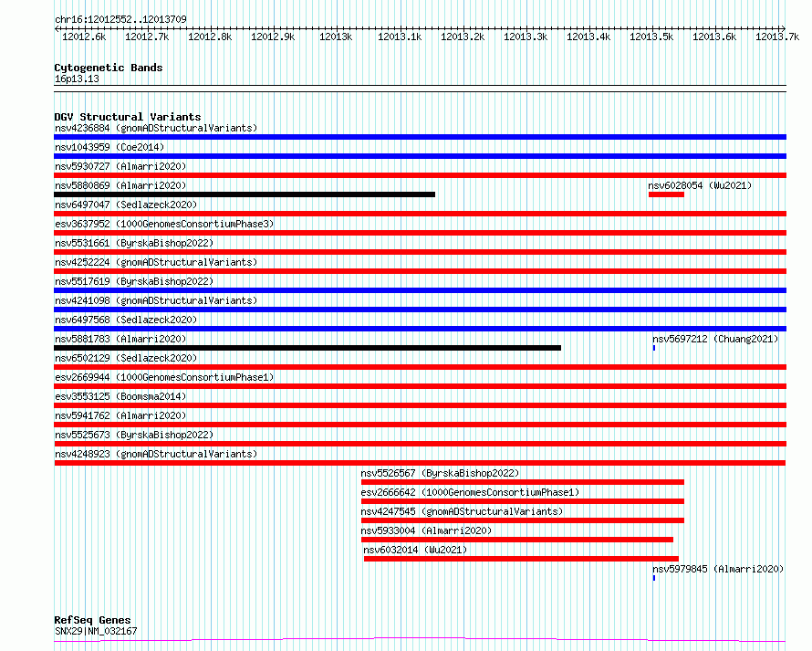Open the nsv6032014 (Wu2021) label

415,550
